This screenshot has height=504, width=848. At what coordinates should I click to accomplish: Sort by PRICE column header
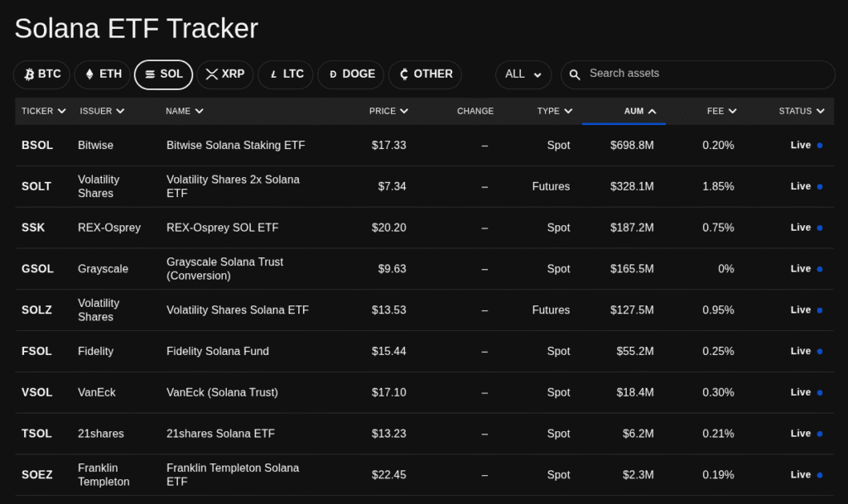click(x=388, y=111)
